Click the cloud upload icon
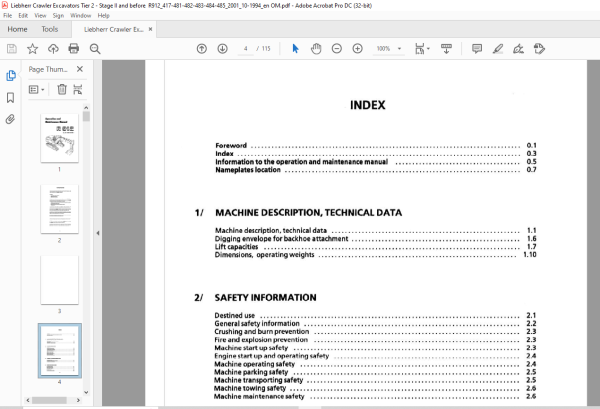Viewport: 600px width, 409px height. [x=53, y=49]
